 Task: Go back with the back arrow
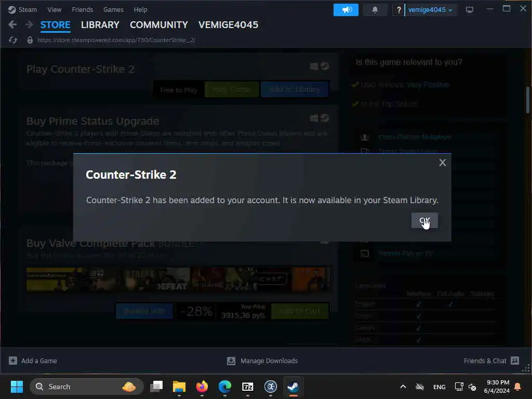[x=12, y=24]
